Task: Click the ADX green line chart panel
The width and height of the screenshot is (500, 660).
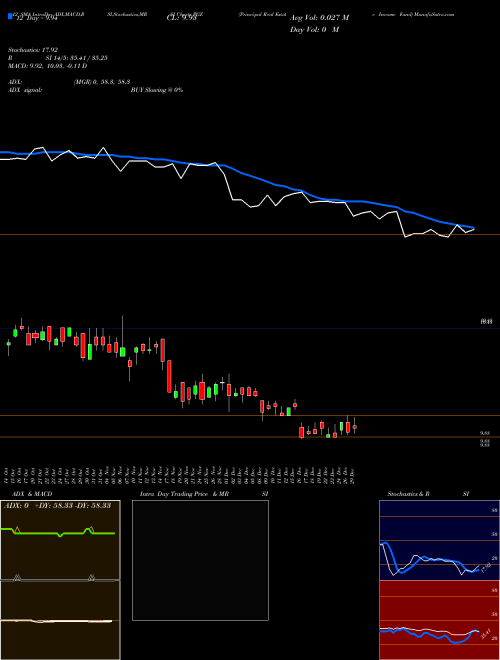Action: (60, 540)
